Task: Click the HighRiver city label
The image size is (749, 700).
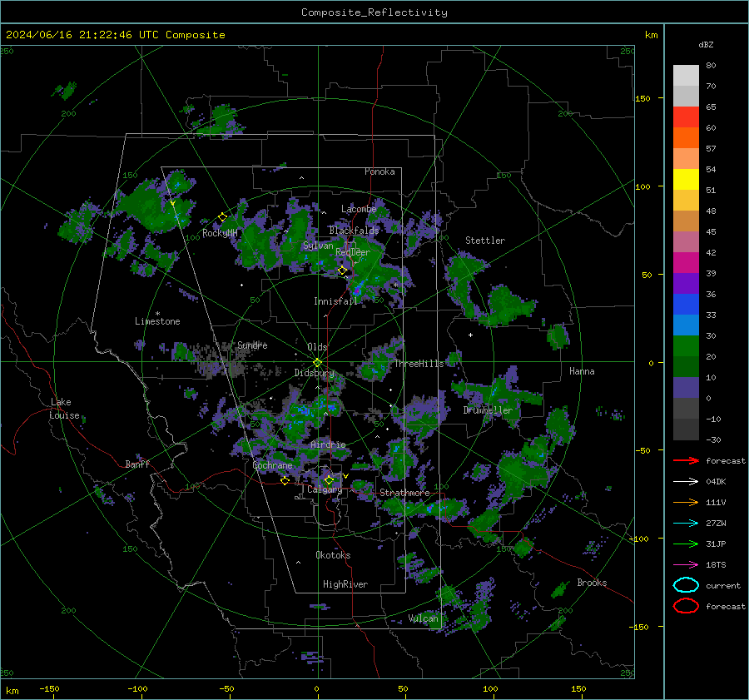Action: (x=345, y=584)
